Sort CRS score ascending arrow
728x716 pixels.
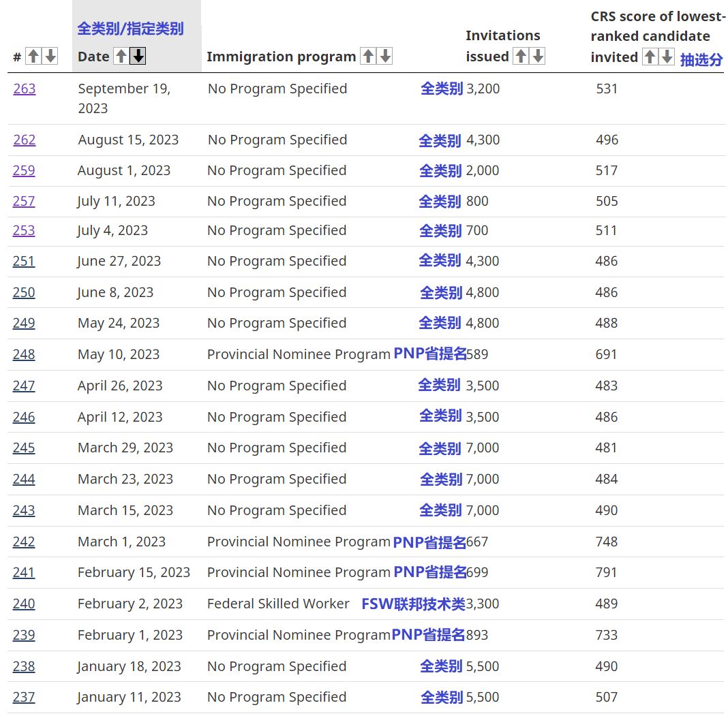(x=650, y=57)
